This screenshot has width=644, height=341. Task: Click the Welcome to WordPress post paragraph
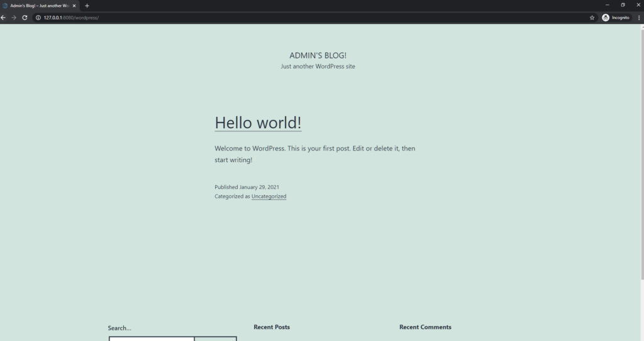[x=314, y=154]
